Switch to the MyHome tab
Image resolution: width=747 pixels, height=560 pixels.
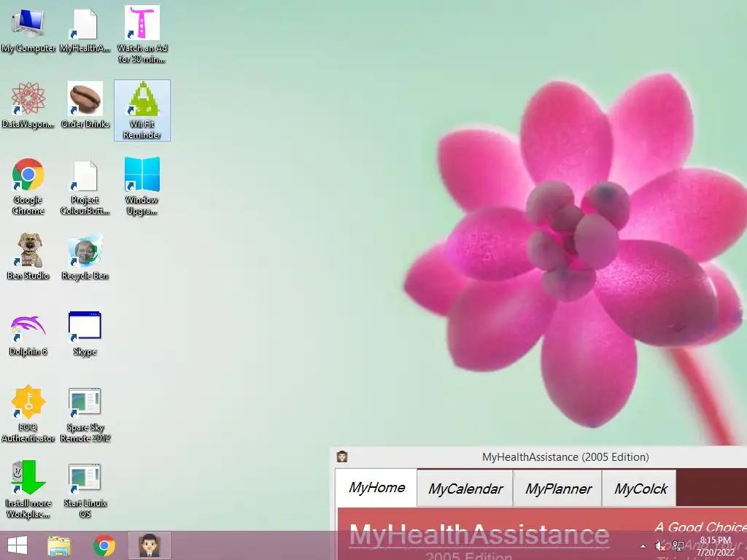click(x=376, y=488)
